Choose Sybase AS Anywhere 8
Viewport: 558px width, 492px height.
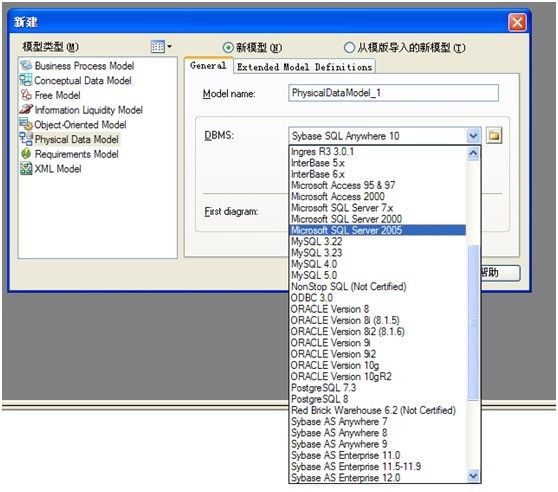378,433
